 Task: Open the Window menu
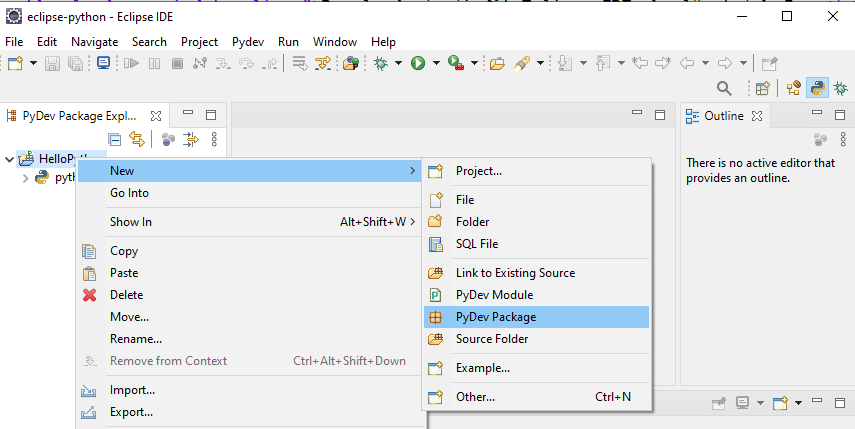pos(335,42)
